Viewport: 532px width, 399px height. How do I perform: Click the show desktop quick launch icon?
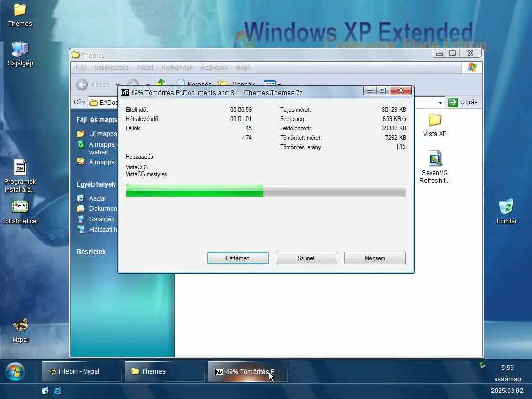coord(45,391)
